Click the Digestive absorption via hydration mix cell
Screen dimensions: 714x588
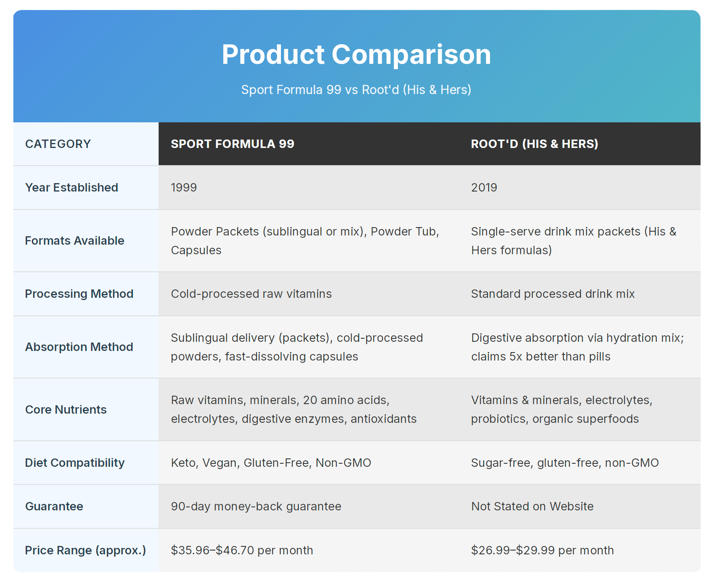pos(577,347)
